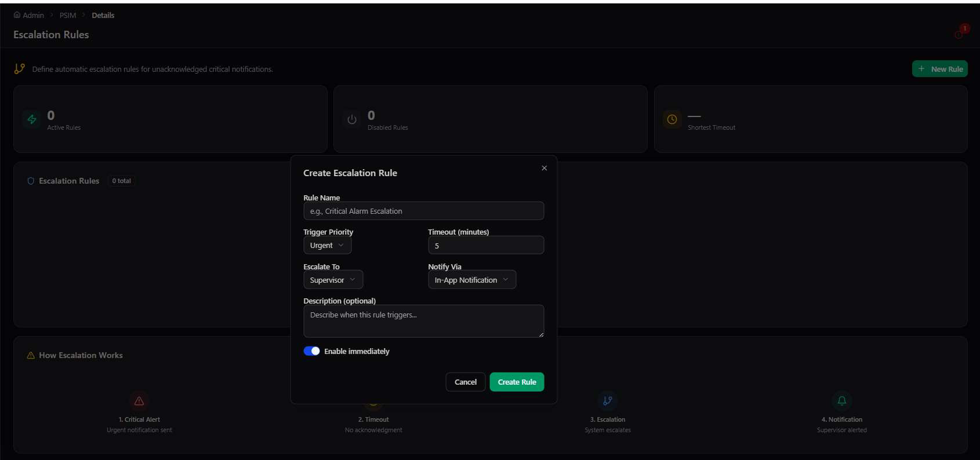This screenshot has height=460, width=980.
Task: Click the 'Active Rules' label
Action: click(x=64, y=127)
